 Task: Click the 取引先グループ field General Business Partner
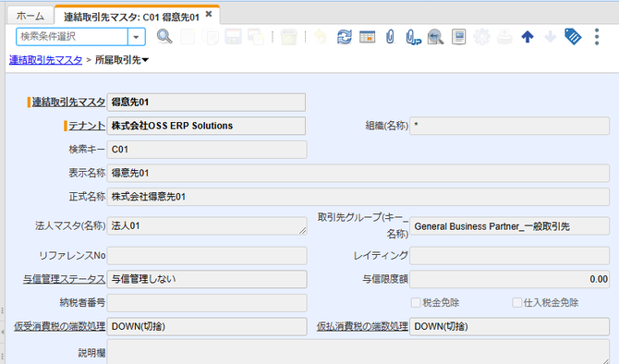(510, 226)
